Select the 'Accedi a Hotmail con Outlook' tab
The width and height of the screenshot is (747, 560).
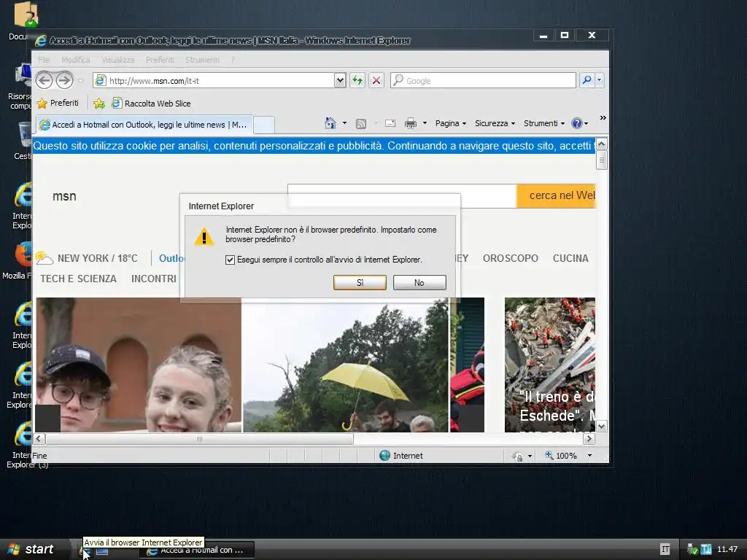click(x=144, y=125)
